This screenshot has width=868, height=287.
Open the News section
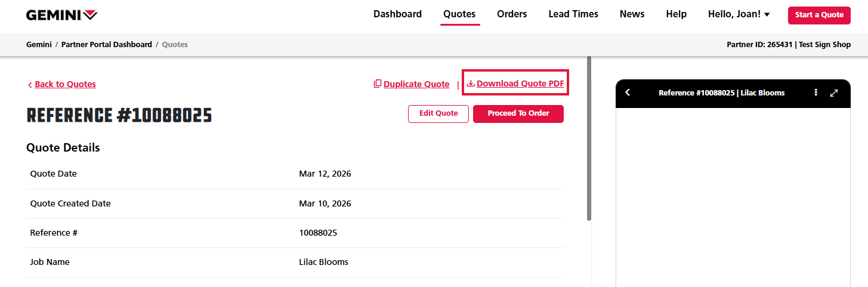click(x=632, y=14)
